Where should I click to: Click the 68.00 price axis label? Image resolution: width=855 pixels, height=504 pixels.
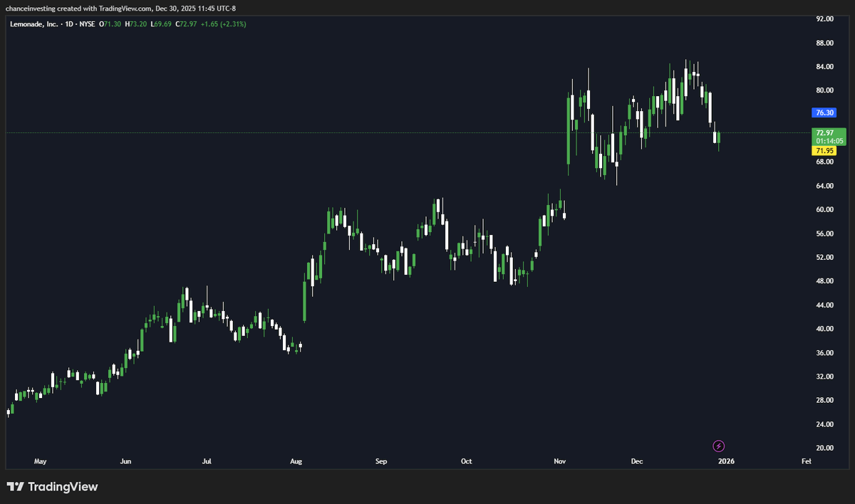825,162
